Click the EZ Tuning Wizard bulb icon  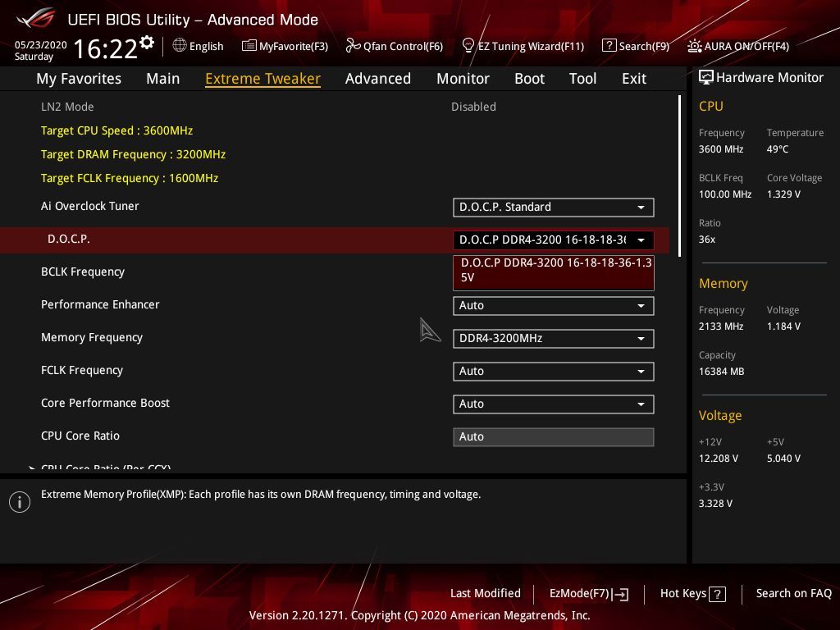coord(468,46)
